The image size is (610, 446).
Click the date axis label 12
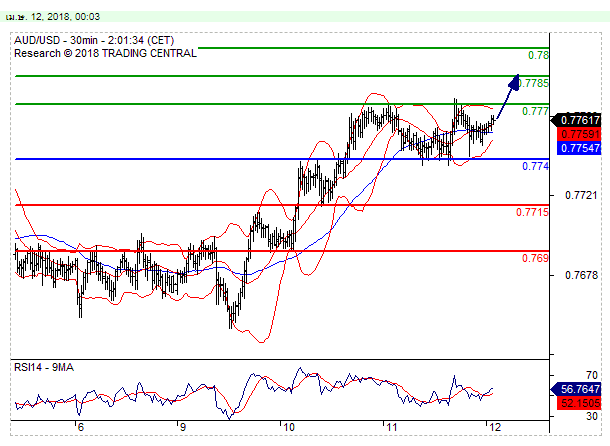point(494,428)
